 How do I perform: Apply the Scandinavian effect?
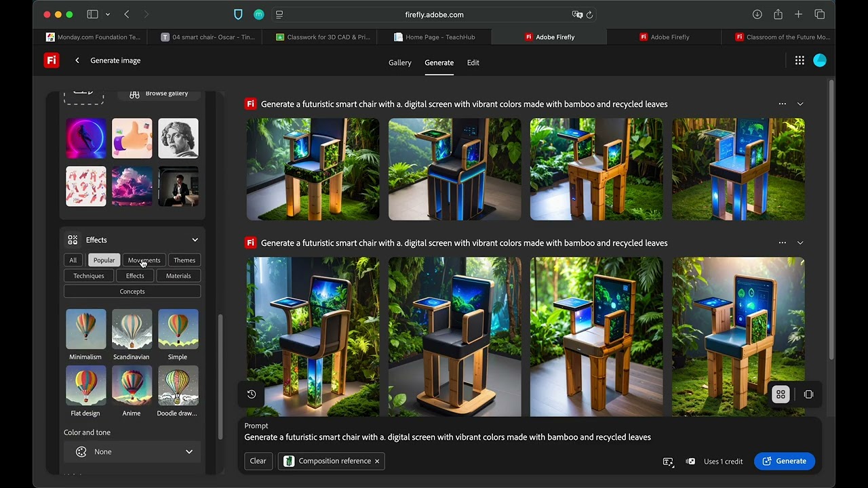(x=132, y=329)
